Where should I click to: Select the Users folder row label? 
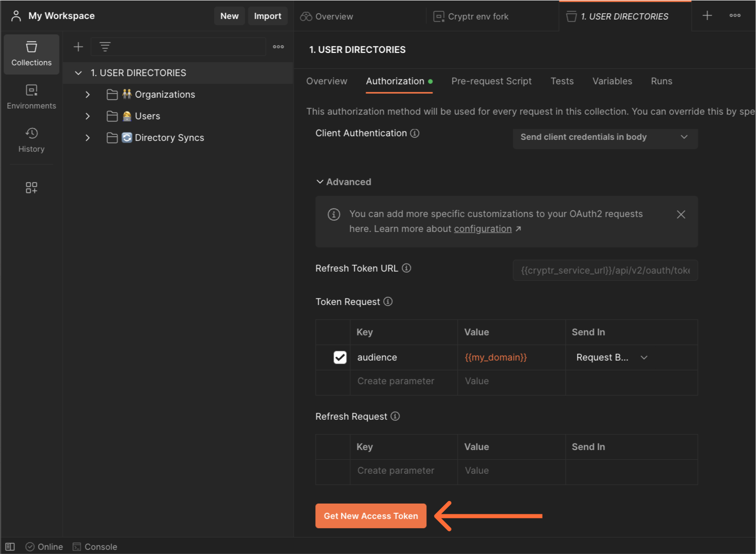click(148, 116)
